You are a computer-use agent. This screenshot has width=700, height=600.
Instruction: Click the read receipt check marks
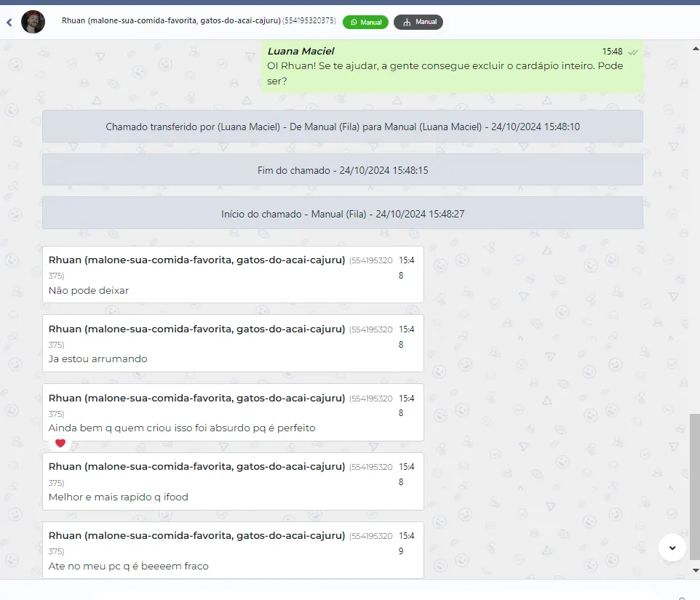coord(632,52)
